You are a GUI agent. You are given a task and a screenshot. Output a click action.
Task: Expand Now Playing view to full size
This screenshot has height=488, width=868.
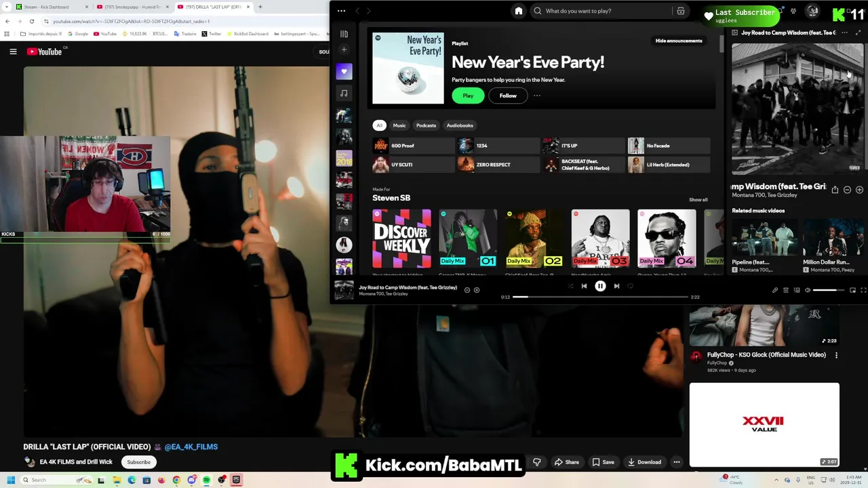click(x=858, y=33)
